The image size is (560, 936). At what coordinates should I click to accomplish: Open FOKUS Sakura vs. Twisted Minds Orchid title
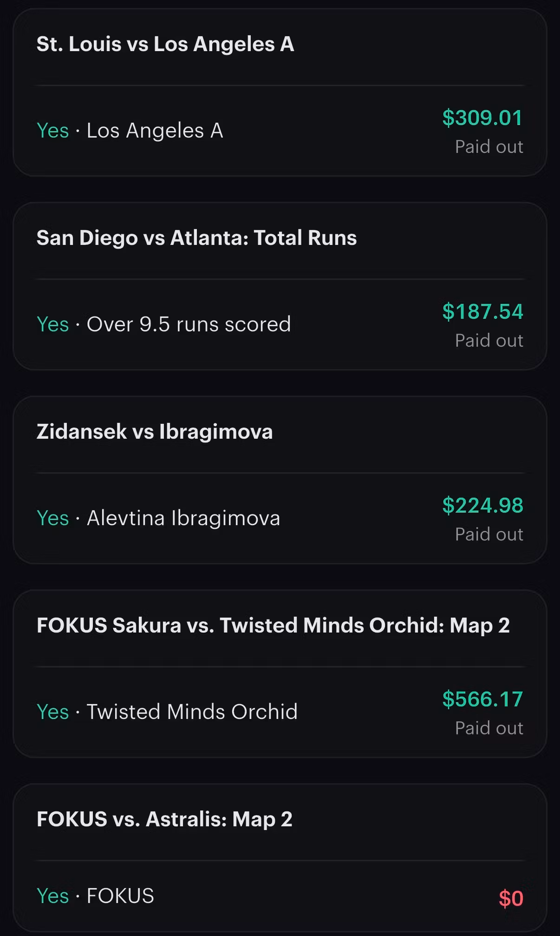coord(273,626)
